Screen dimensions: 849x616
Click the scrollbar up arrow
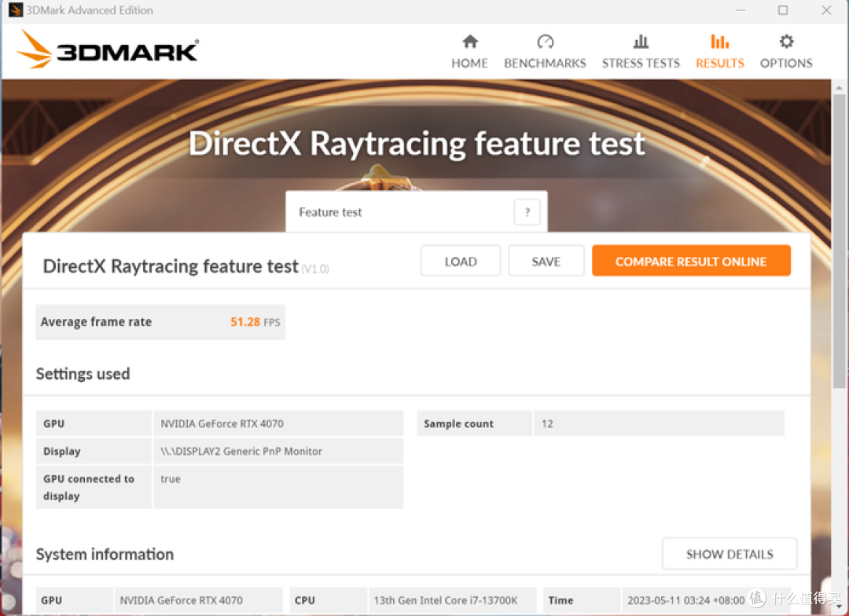click(x=839, y=86)
